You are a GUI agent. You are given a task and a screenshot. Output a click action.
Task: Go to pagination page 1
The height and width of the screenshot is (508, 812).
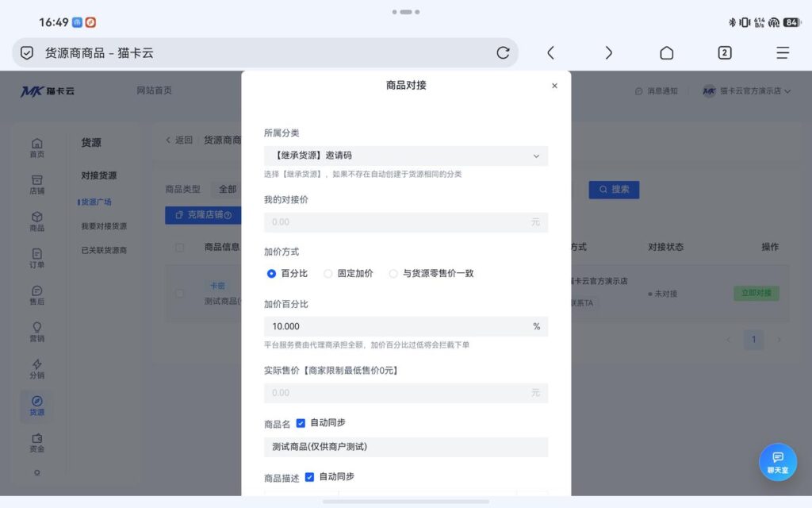pos(753,339)
